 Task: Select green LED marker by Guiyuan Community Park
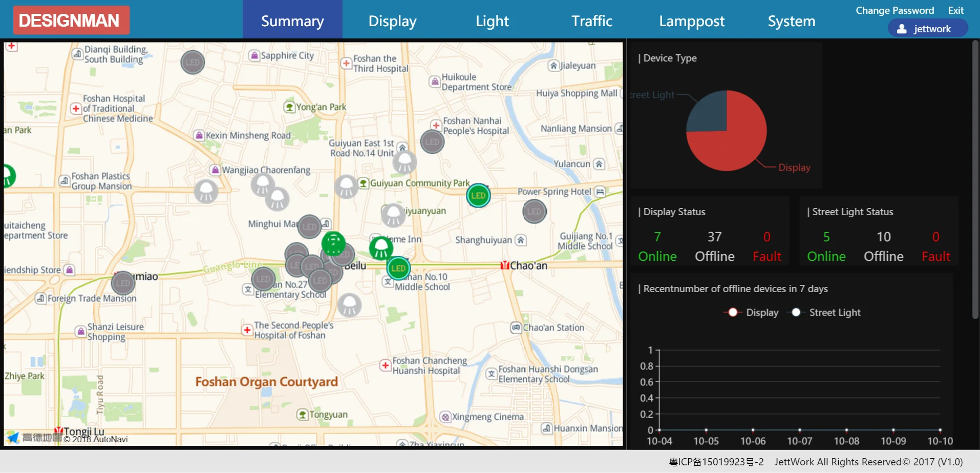(x=478, y=195)
